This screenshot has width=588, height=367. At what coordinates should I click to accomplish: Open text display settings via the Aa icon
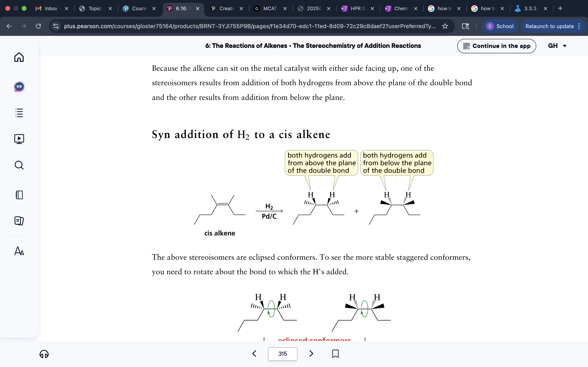click(x=19, y=251)
